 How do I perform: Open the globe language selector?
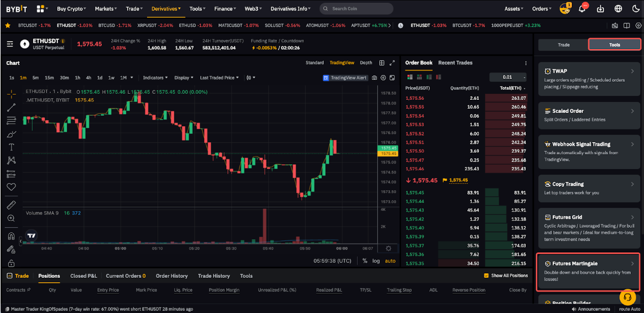pyautogui.click(x=618, y=9)
